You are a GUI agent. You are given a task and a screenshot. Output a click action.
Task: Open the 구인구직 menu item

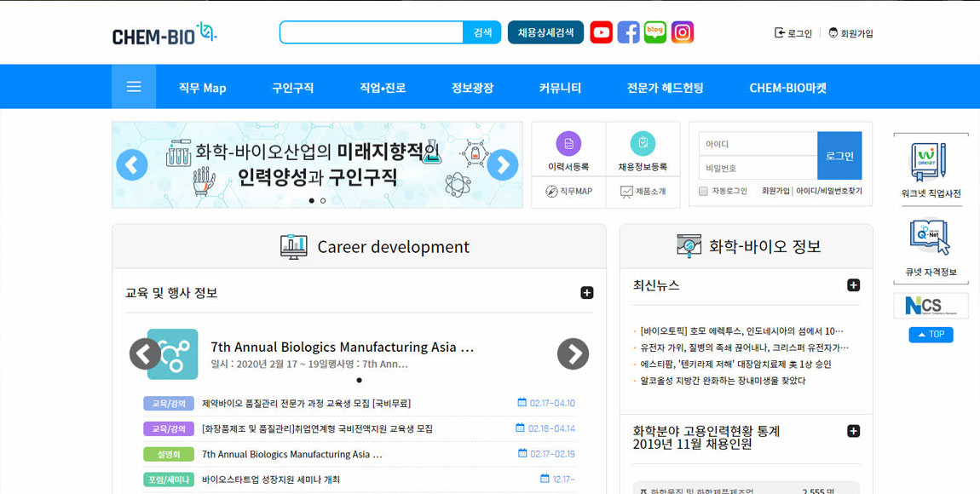(293, 88)
